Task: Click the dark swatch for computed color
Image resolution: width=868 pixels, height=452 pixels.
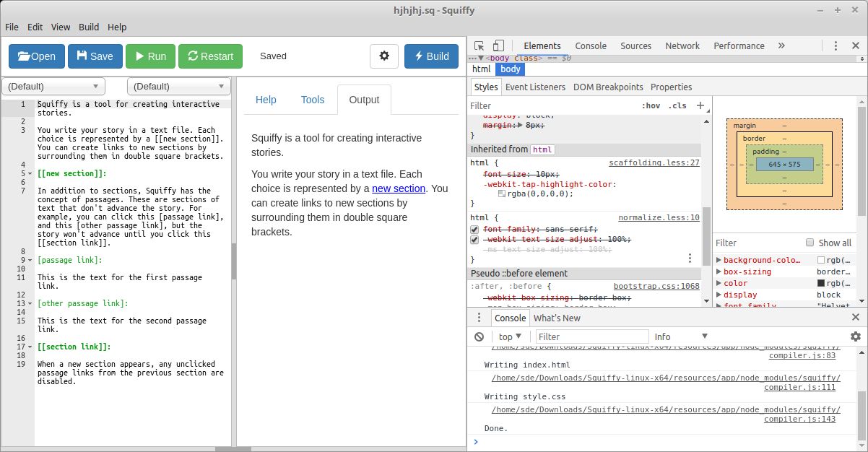Action: [821, 283]
